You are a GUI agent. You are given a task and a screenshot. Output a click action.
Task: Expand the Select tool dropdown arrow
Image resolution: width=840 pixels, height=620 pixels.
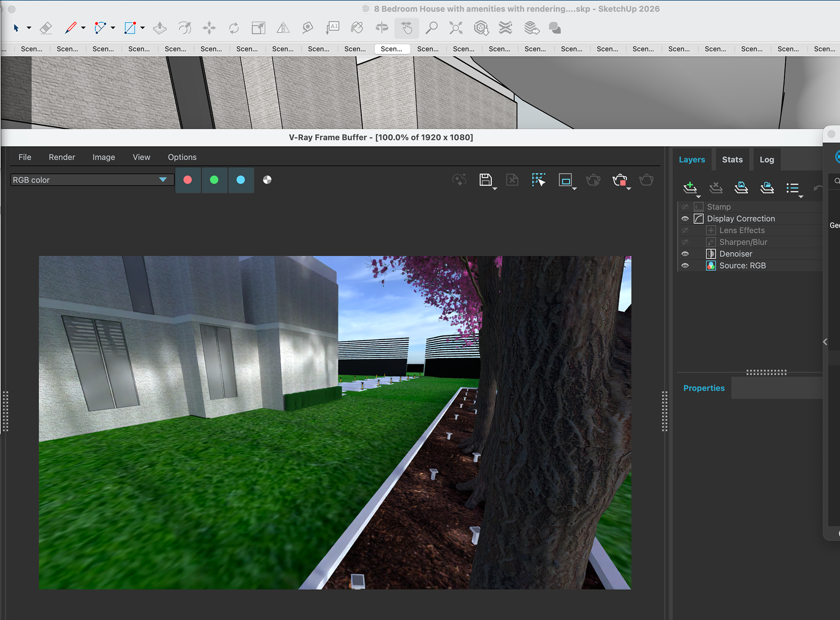(29, 28)
